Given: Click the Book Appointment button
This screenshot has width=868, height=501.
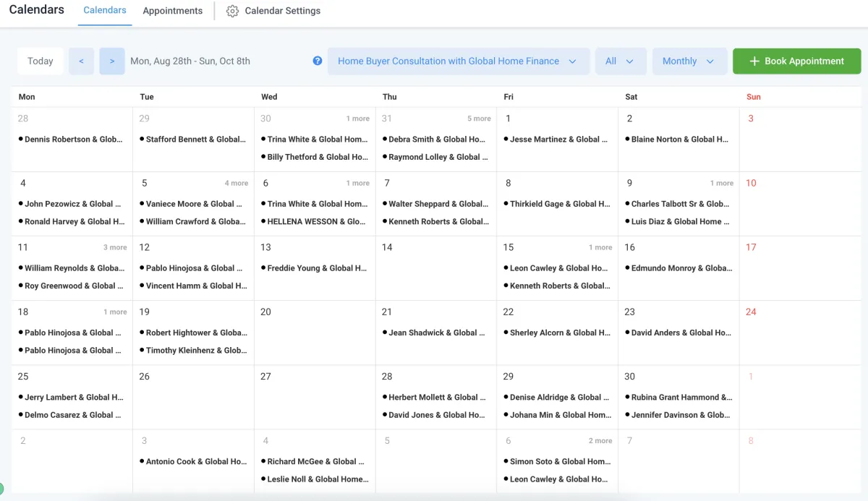Looking at the screenshot, I should (x=796, y=61).
